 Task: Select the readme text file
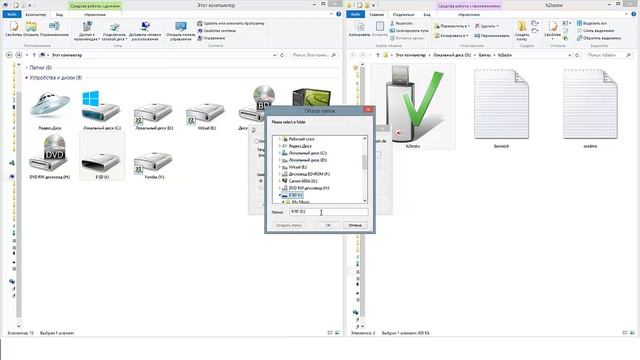590,108
